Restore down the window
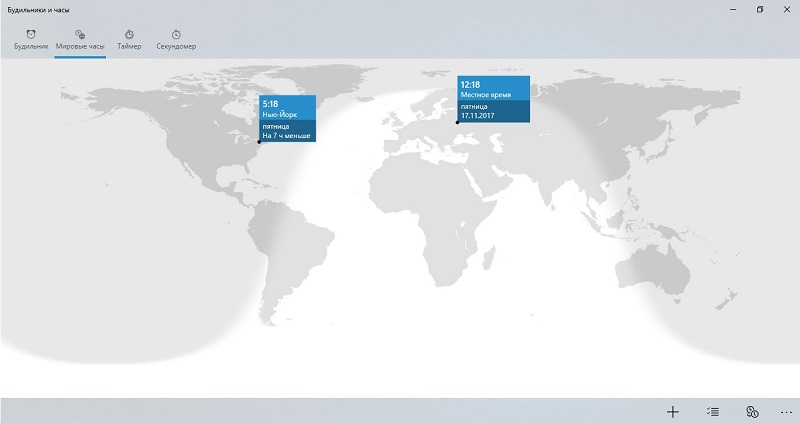 pyautogui.click(x=760, y=9)
